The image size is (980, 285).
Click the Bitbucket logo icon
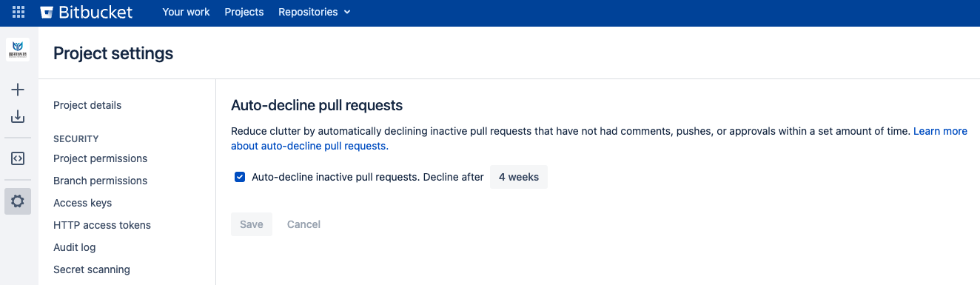pyautogui.click(x=47, y=13)
